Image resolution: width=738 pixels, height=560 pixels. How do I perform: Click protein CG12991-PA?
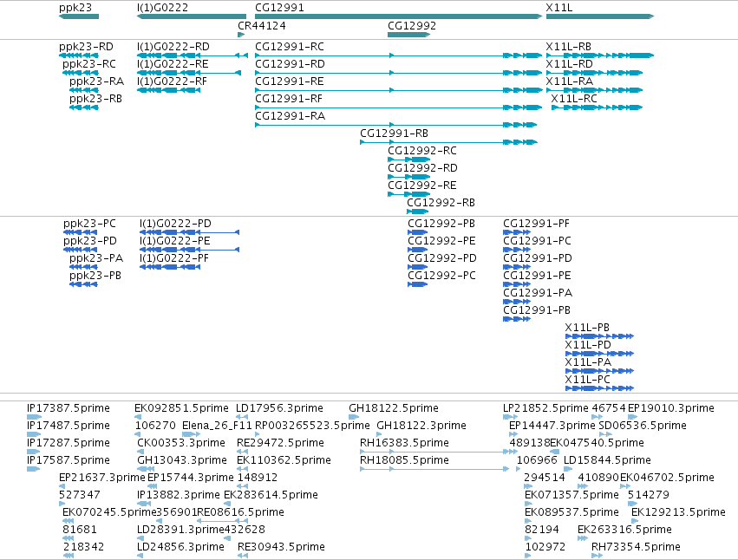[538, 293]
